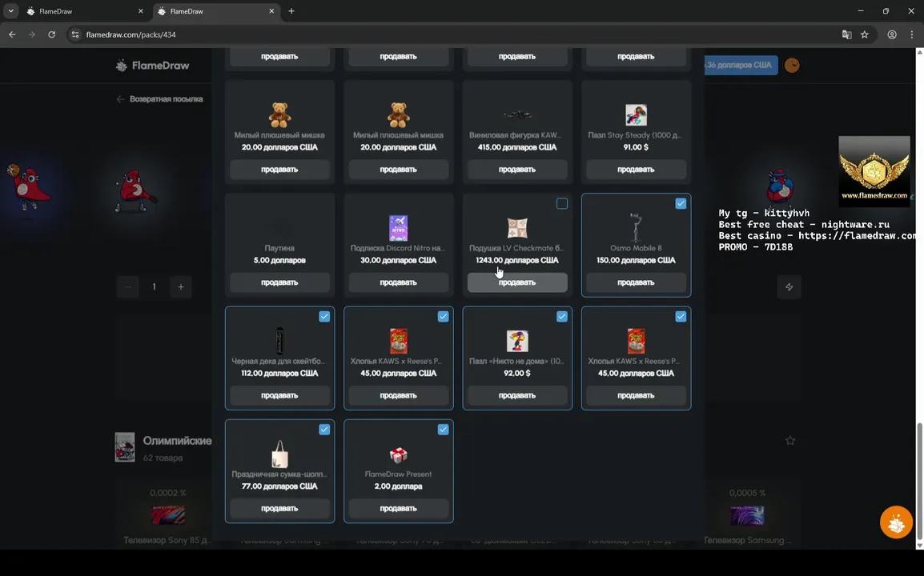
Task: Click the FlameDraw Present gift box image
Action: (399, 454)
